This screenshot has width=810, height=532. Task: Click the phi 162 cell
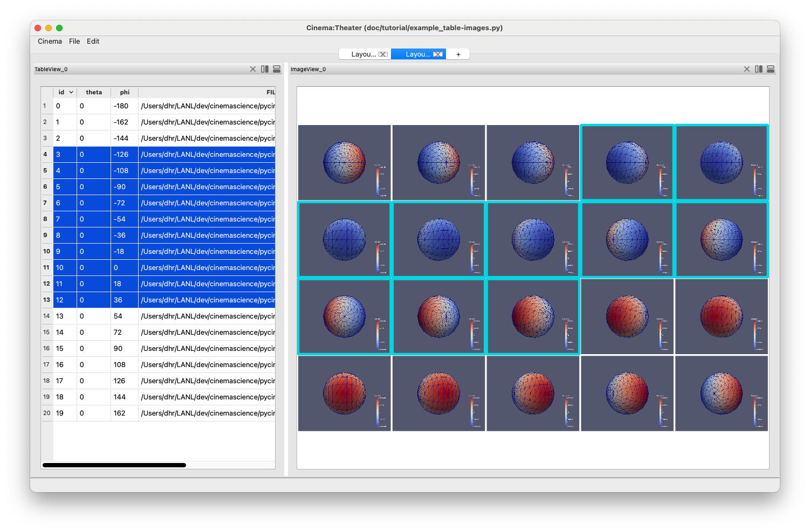[125, 413]
